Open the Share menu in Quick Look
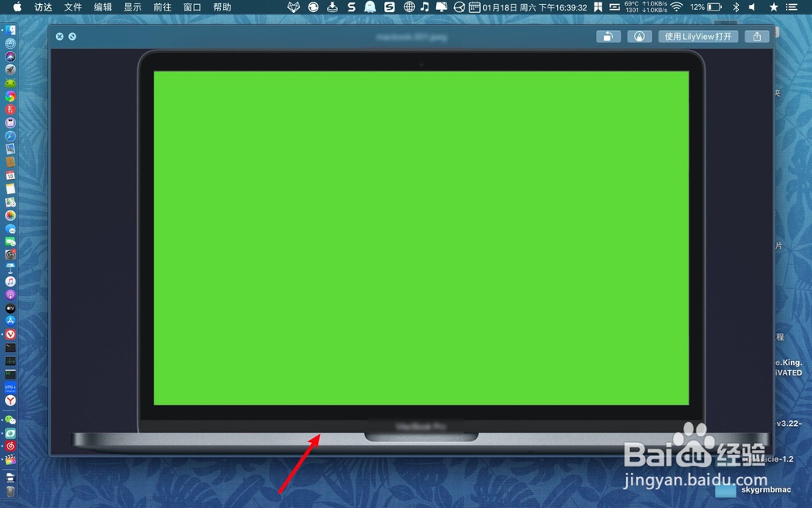This screenshot has width=812, height=508. coord(757,37)
